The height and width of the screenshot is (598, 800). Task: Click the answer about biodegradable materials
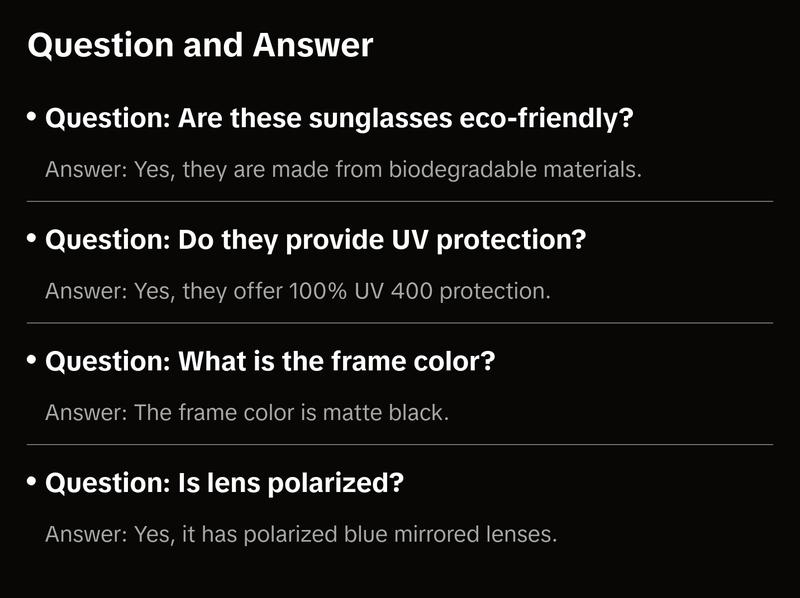(343, 169)
